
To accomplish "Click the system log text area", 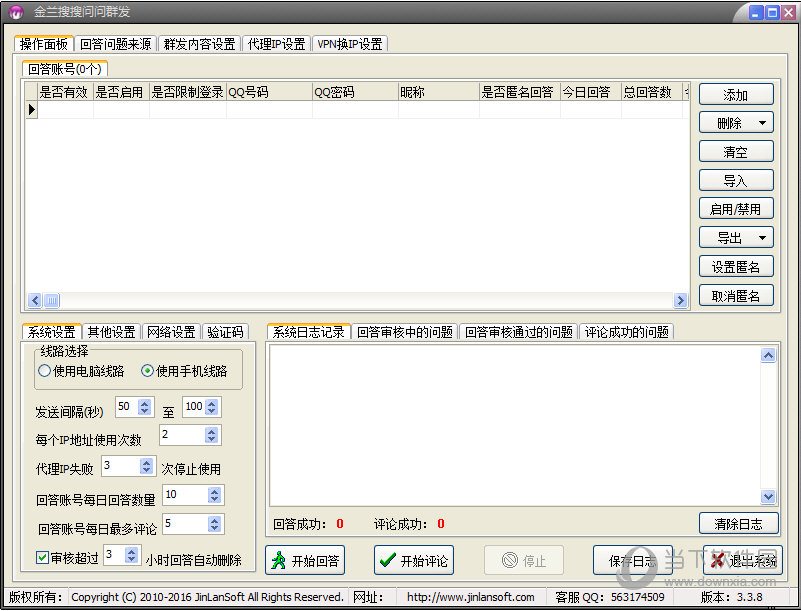I will point(515,425).
